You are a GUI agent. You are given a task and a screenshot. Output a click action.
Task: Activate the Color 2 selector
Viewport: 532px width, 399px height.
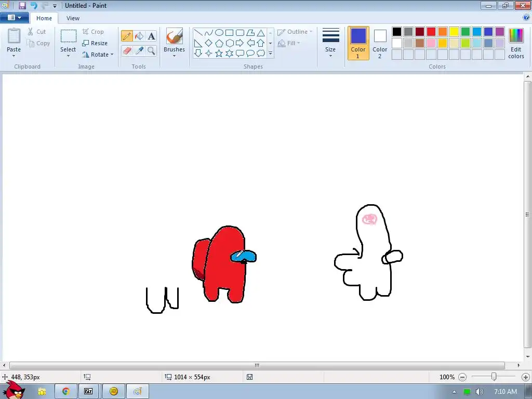tap(380, 44)
